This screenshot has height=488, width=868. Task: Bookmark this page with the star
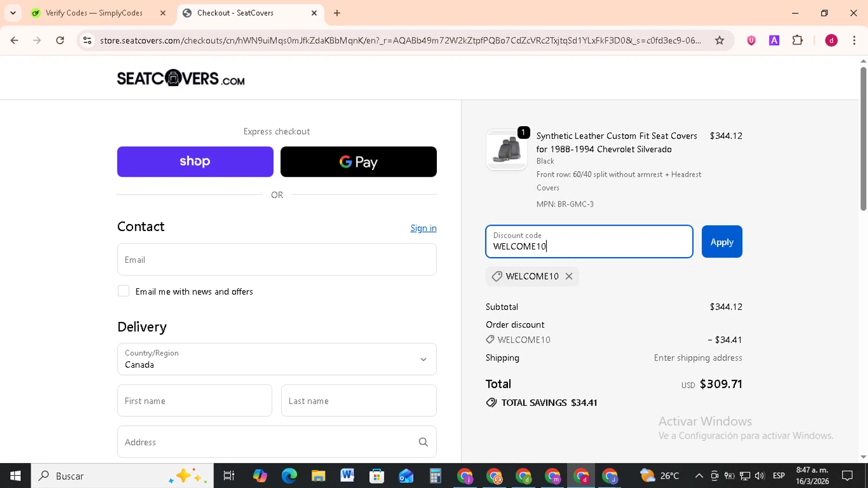[719, 40]
